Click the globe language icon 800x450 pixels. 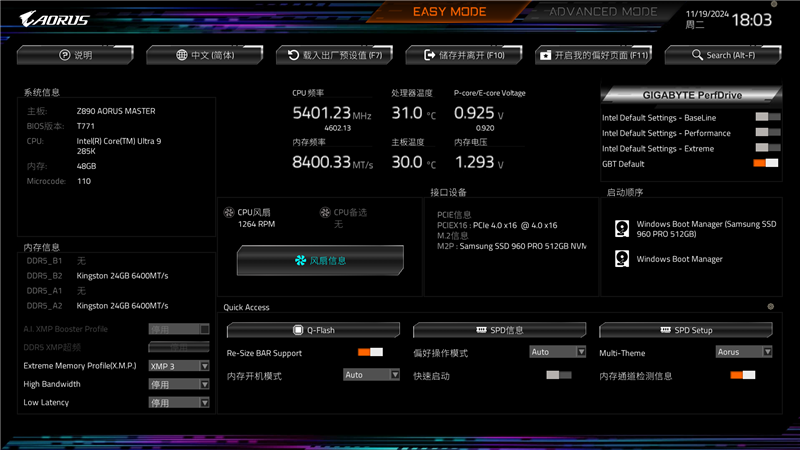coord(182,55)
